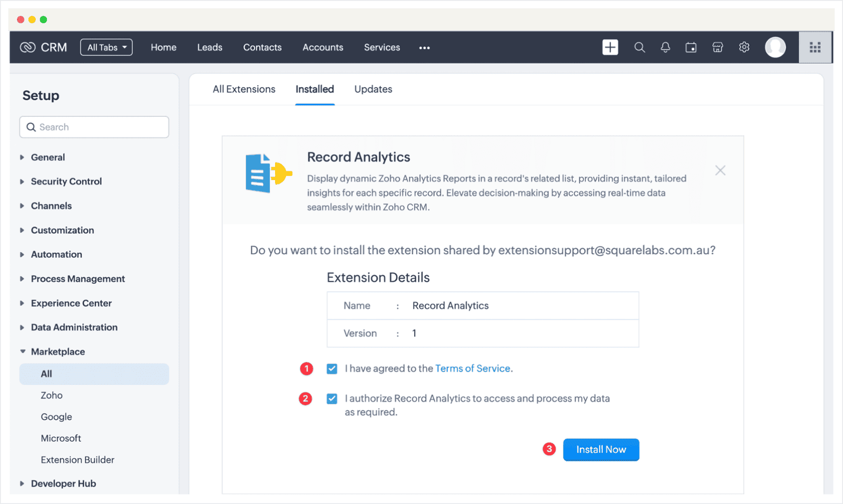The width and height of the screenshot is (843, 504).
Task: Select Zoho under Marketplace
Action: coord(52,396)
